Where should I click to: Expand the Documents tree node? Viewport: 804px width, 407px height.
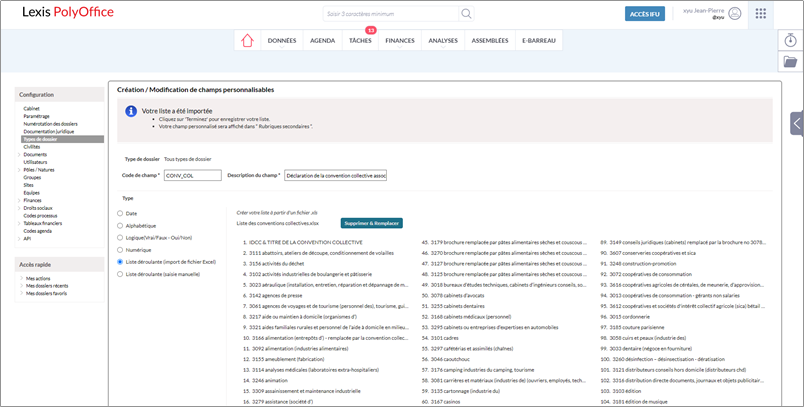[x=19, y=154]
